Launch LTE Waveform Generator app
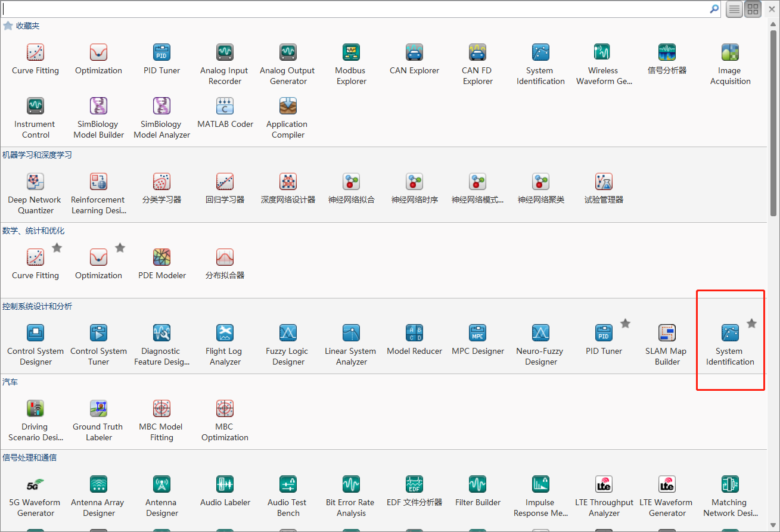This screenshot has height=532, width=780. pos(667,497)
